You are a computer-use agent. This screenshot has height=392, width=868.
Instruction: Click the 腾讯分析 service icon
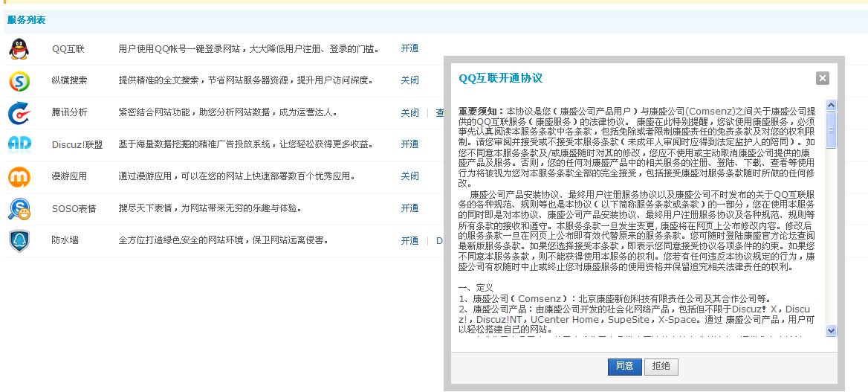19,112
